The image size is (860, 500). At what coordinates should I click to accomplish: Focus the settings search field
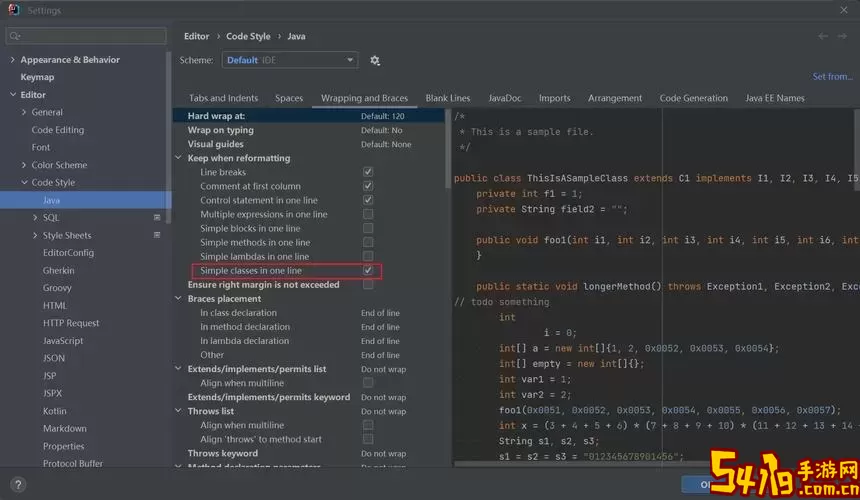click(x=86, y=36)
